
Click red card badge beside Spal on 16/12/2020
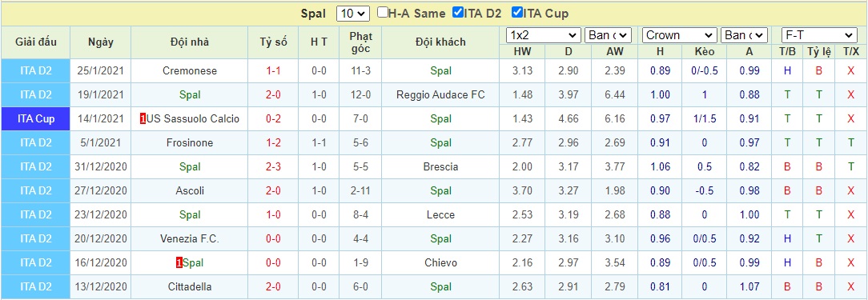point(179,263)
